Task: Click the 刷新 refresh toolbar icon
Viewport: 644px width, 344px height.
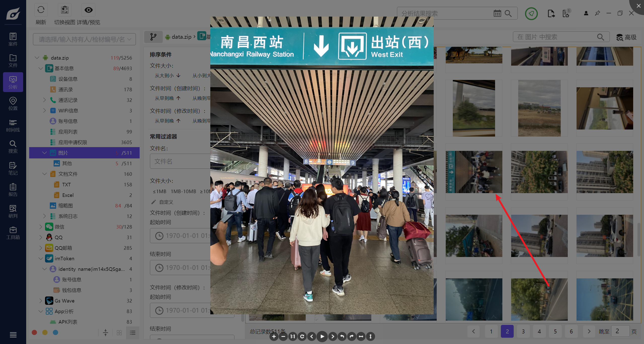Action: pyautogui.click(x=41, y=10)
